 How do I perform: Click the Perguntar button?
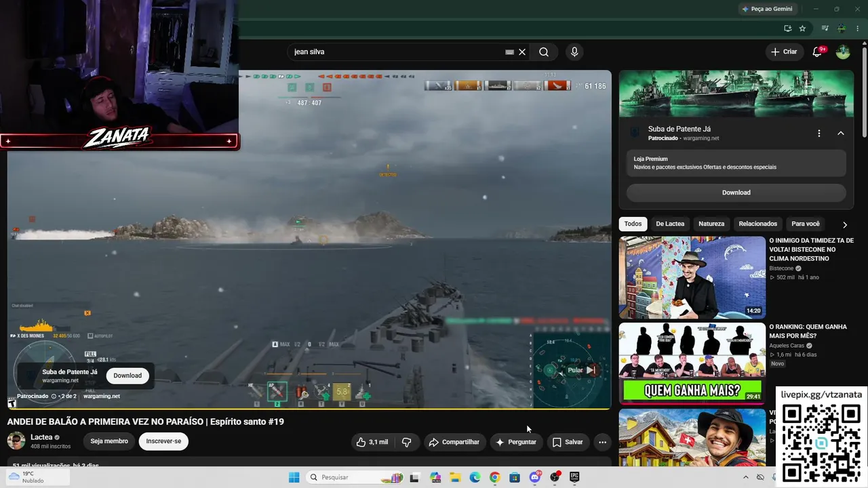[516, 442]
